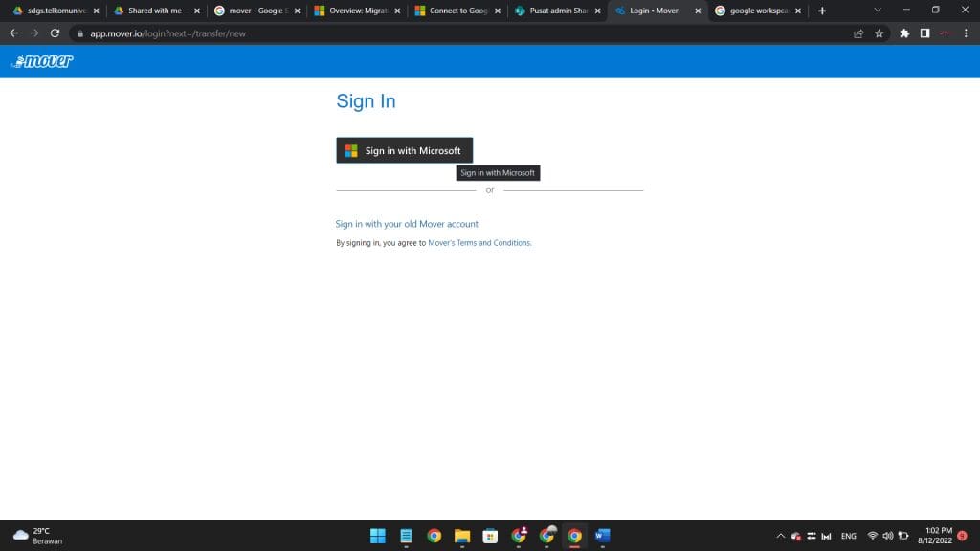Open Sign in with your old Mover account

[x=407, y=224]
